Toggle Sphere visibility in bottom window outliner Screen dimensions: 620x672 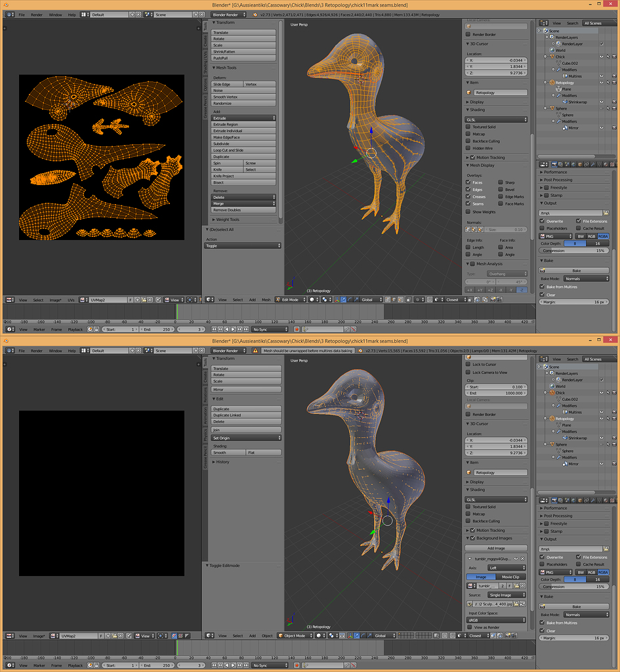(x=602, y=444)
